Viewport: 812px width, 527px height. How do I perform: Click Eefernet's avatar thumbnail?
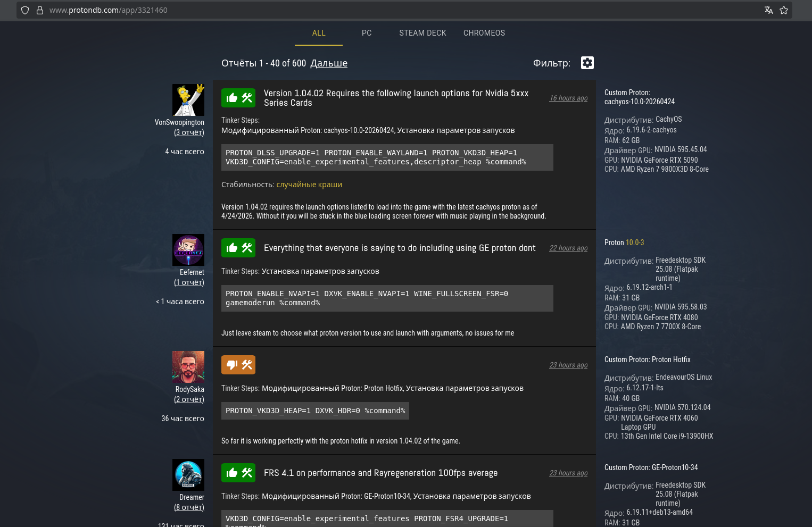(x=188, y=250)
